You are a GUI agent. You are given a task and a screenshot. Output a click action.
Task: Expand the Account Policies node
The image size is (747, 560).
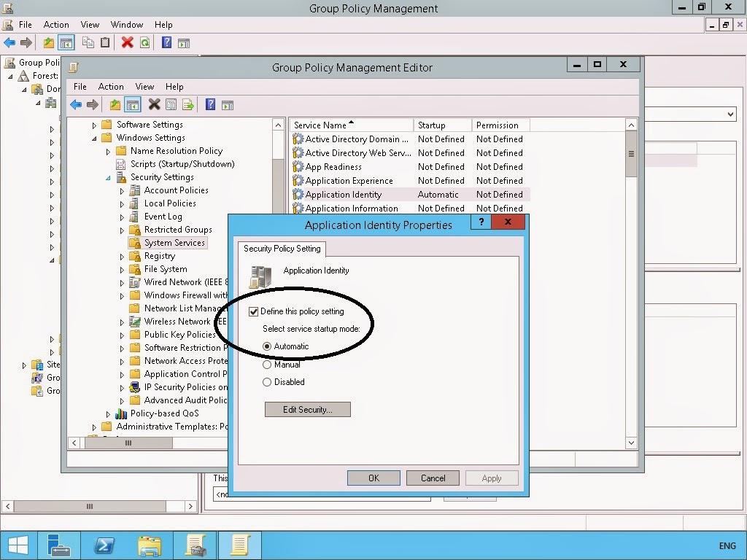(x=122, y=191)
